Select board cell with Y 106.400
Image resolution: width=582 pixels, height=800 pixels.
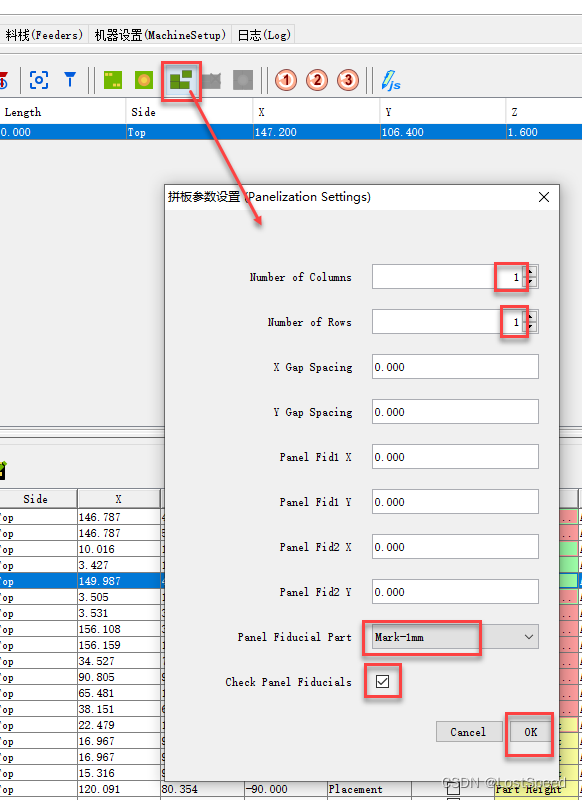click(442, 132)
